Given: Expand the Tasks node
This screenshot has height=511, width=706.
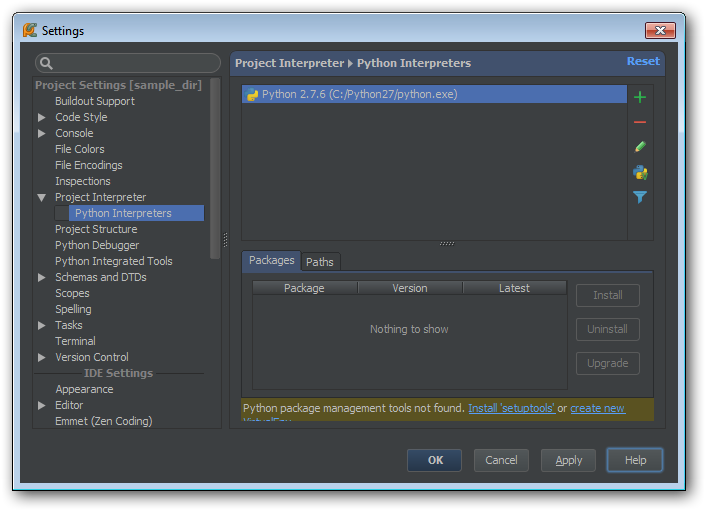Looking at the screenshot, I should [x=42, y=325].
